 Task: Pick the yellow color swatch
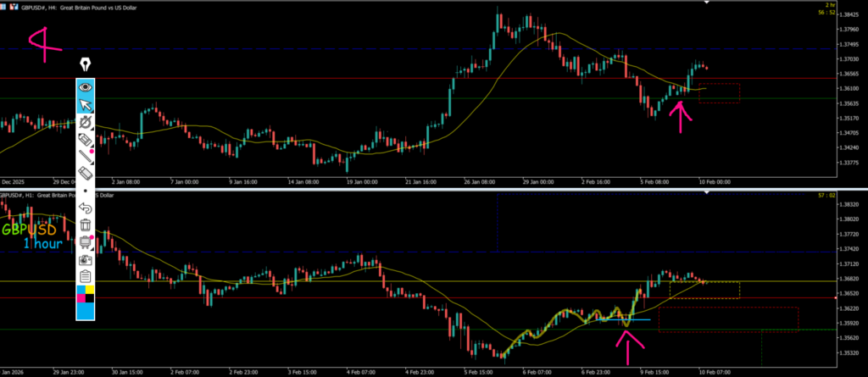(90, 289)
